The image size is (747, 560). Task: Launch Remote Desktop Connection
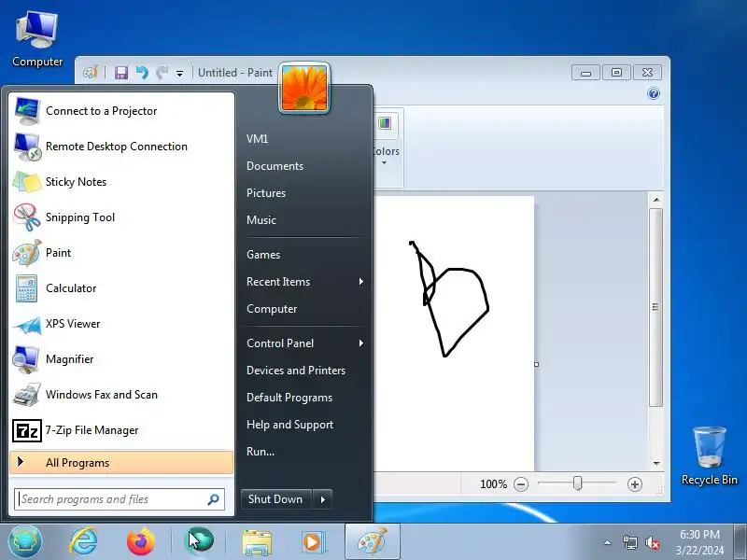[121, 147]
